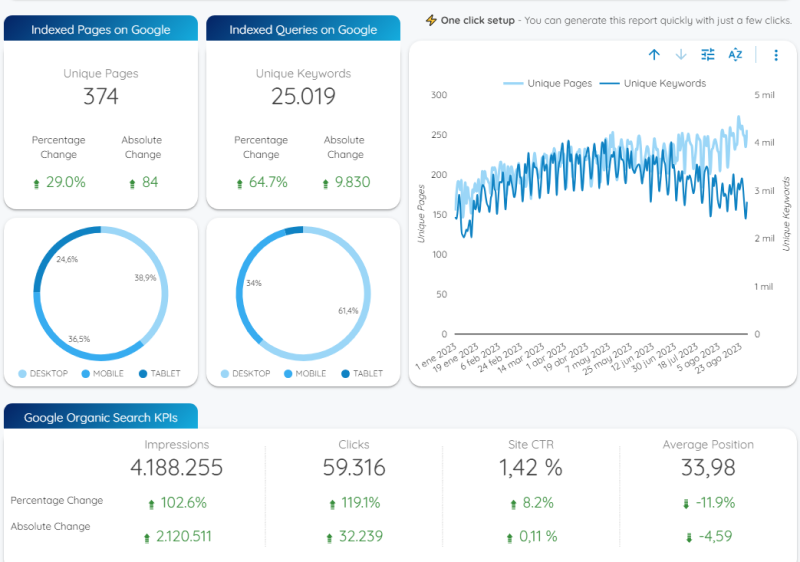Toggle TABLET legend in Indexed Queries donut
Viewport: 800px width, 562px height.
(x=362, y=373)
